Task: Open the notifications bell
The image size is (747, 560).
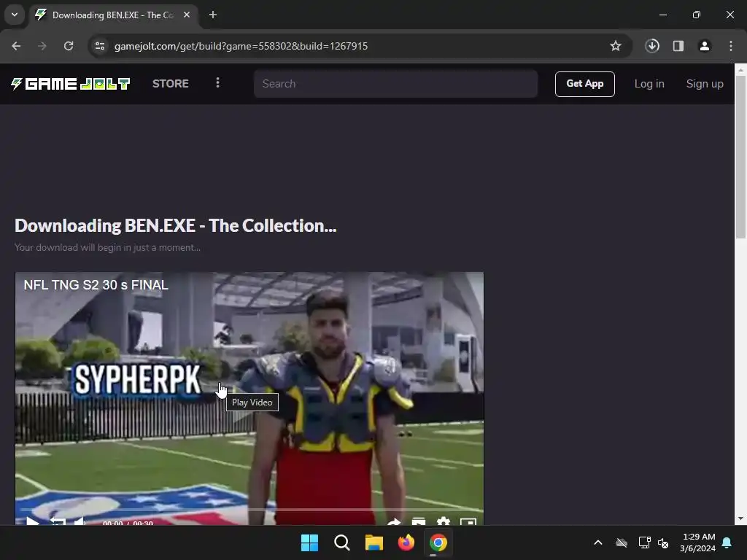Action: tap(727, 542)
